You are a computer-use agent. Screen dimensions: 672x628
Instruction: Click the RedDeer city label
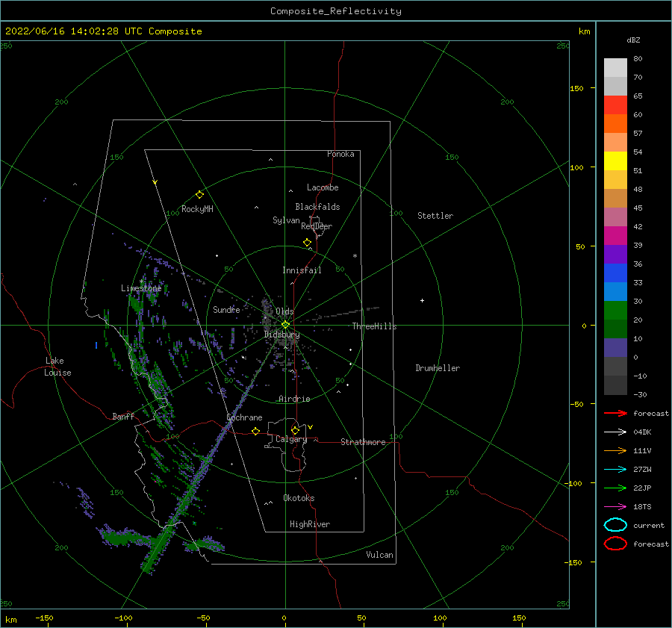(x=317, y=226)
